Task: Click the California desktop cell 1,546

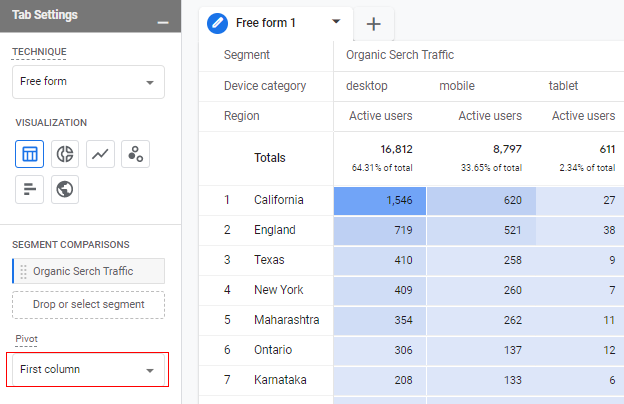Action: (x=380, y=200)
